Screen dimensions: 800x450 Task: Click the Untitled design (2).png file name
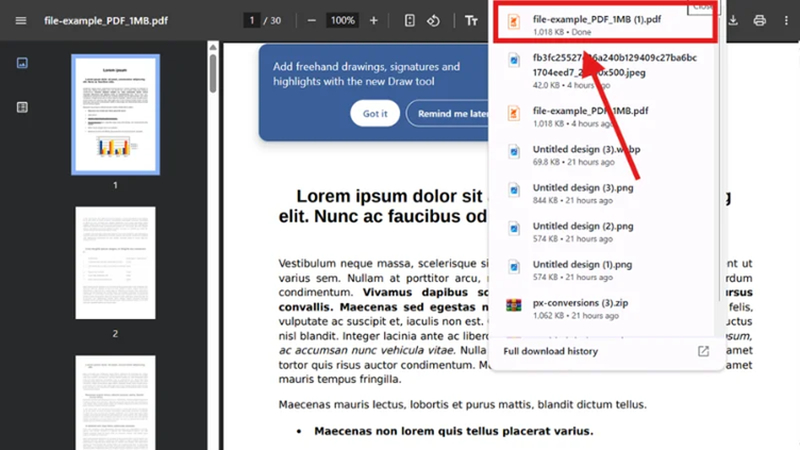(x=583, y=226)
